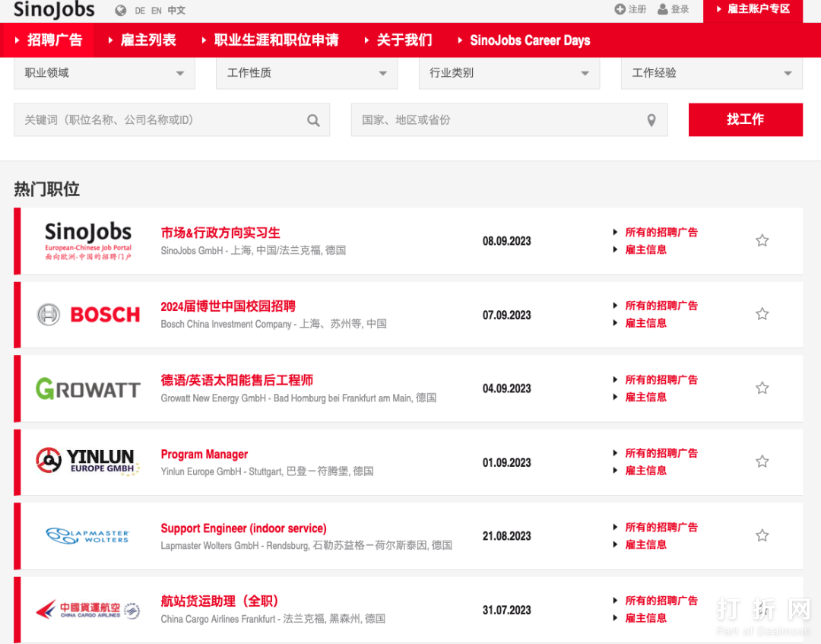
Task: Click the magnifier icon in keyword field
Action: tap(313, 120)
